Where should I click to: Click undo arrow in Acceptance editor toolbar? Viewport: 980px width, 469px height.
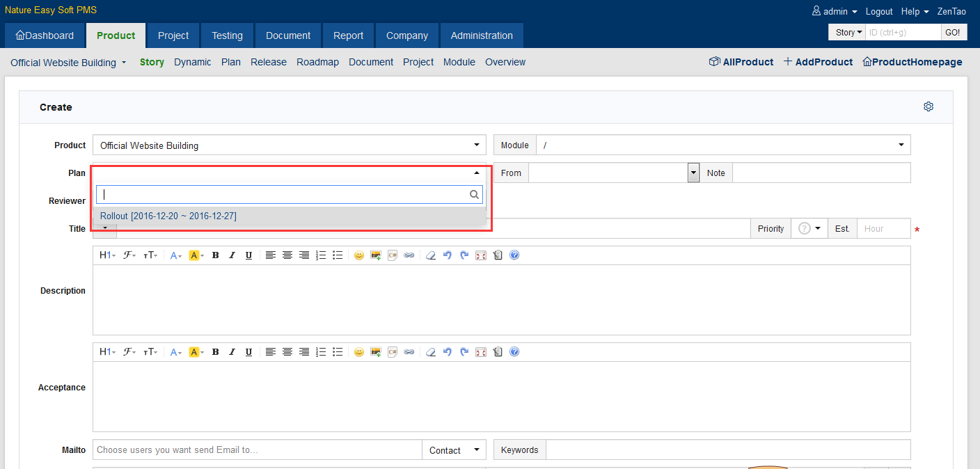pos(448,352)
